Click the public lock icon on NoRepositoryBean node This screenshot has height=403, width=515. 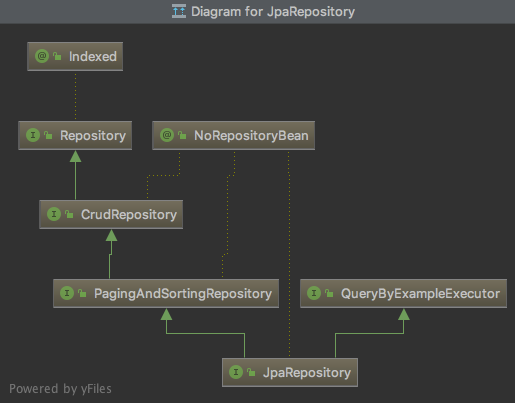(x=182, y=135)
